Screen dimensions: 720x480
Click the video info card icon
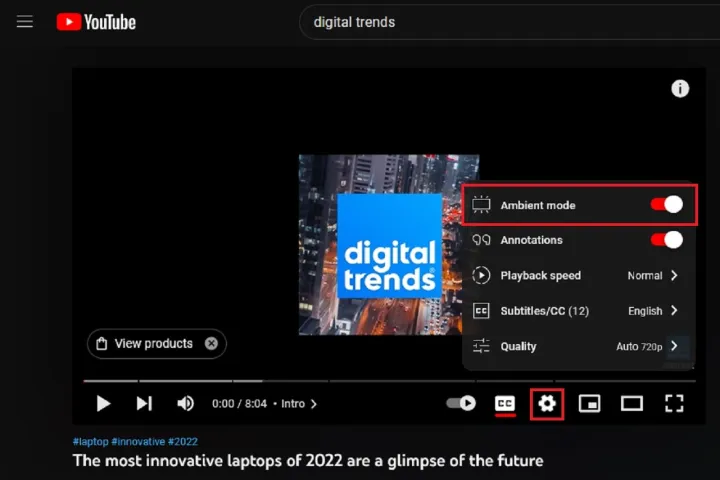coord(680,89)
